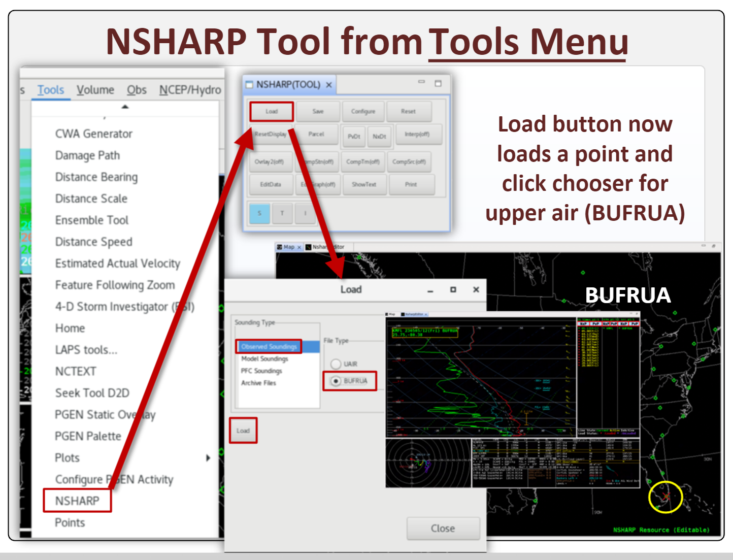Open the Tools menu
This screenshot has width=733, height=560.
click(x=51, y=90)
